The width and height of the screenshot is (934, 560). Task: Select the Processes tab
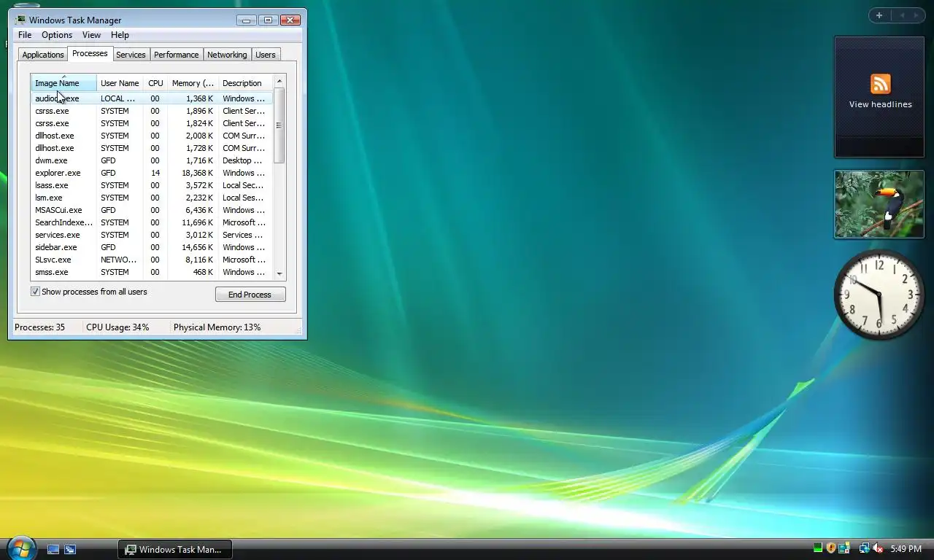coord(90,53)
